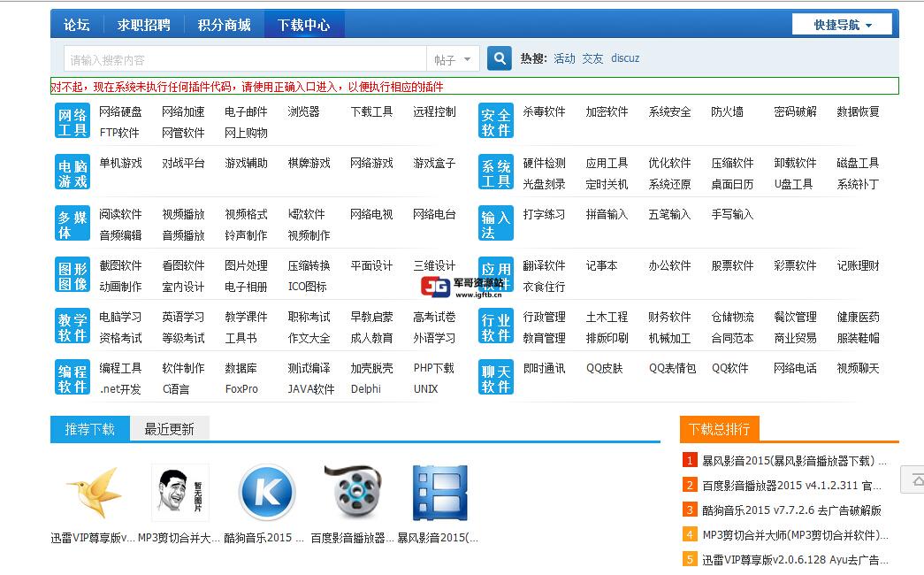Open the 求职招聘 navigation tab

click(x=144, y=25)
